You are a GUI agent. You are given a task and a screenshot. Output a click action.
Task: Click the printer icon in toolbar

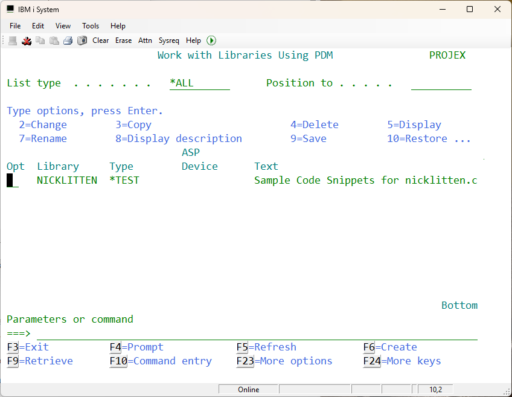pyautogui.click(x=68, y=41)
